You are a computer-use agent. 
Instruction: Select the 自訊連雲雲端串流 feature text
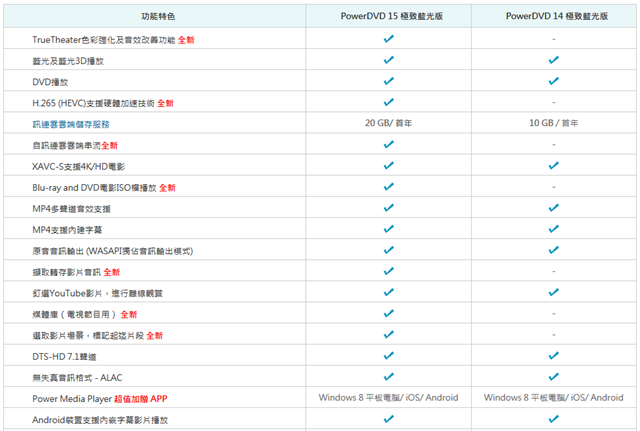(x=67, y=145)
